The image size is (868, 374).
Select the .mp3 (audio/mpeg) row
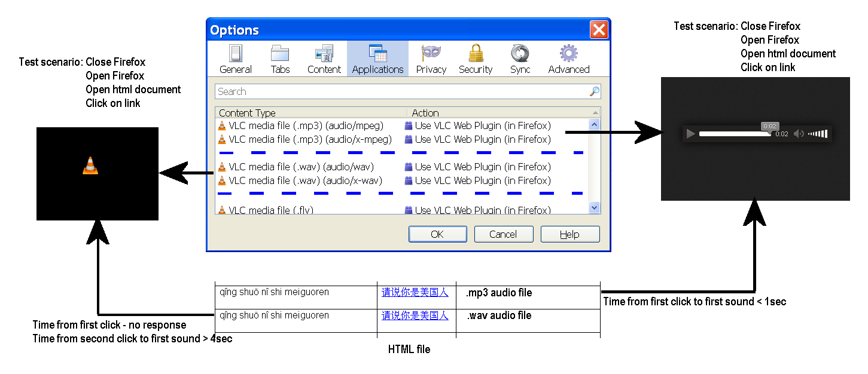402,125
